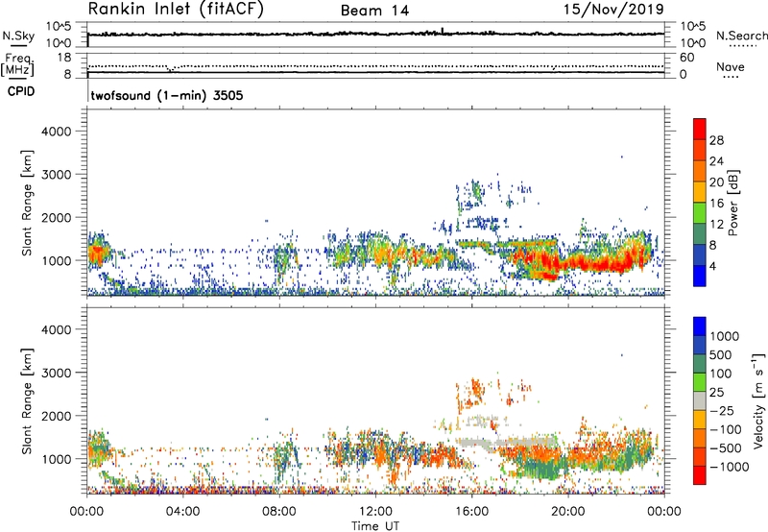Click the date '15/Nov/2019'
This screenshot has width=768, height=532.
click(x=613, y=10)
